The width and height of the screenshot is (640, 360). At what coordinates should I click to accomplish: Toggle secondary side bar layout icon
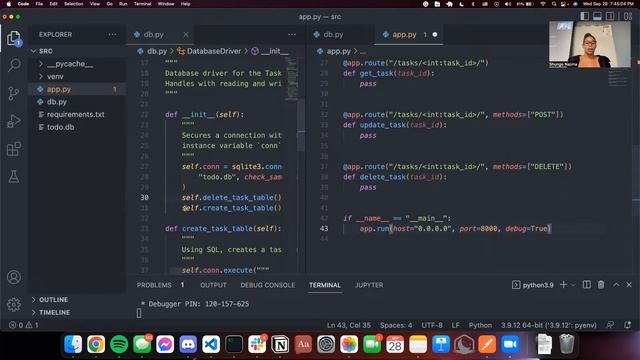610,16
